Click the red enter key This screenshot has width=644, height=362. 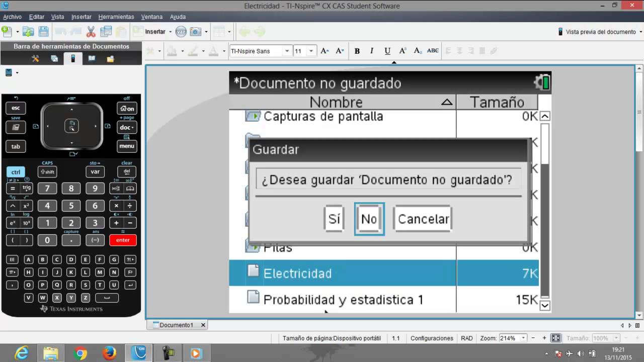tap(123, 240)
